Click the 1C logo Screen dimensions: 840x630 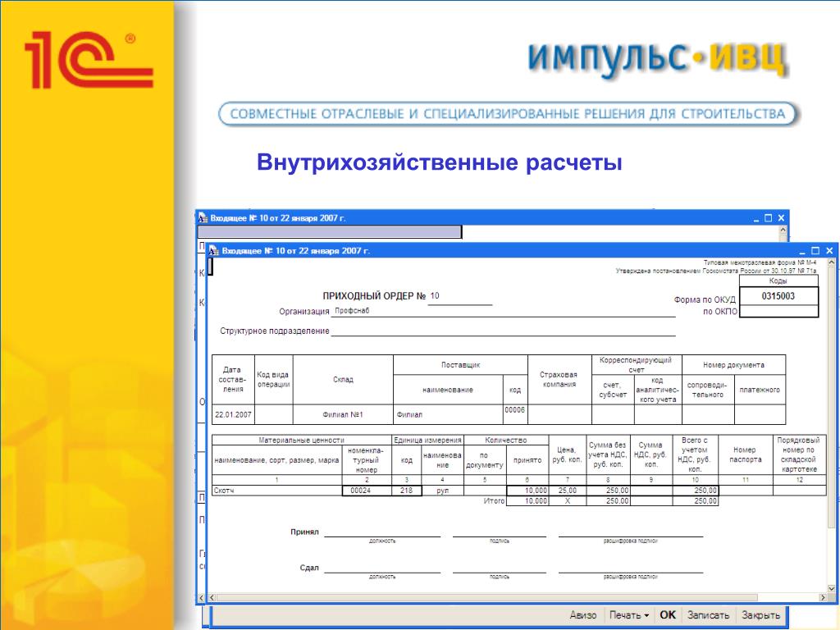89,59
